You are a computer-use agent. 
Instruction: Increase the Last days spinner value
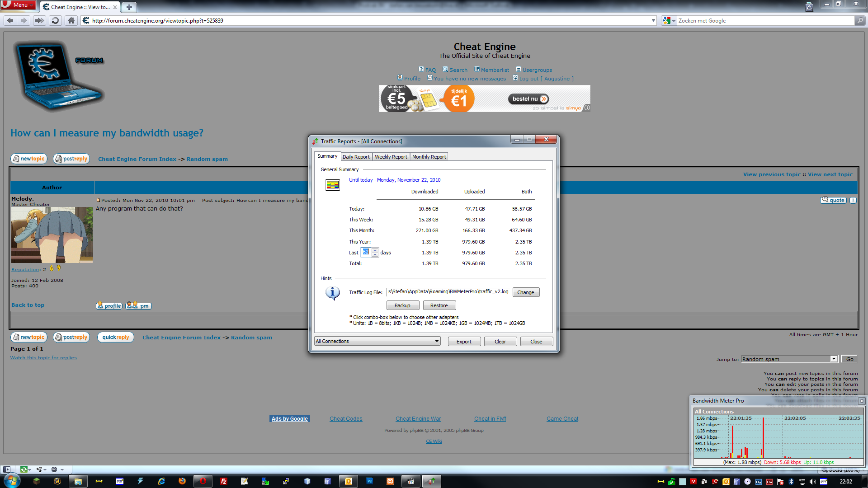[375, 250]
